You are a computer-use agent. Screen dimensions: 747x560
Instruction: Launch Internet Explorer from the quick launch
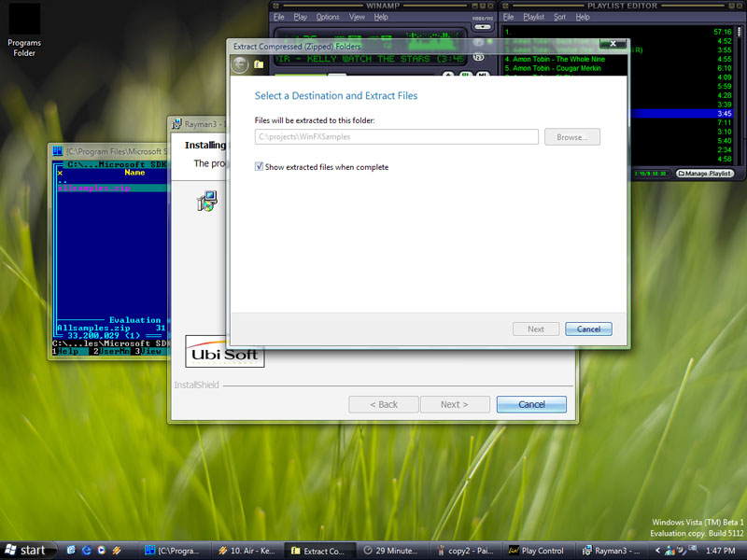pos(86,550)
